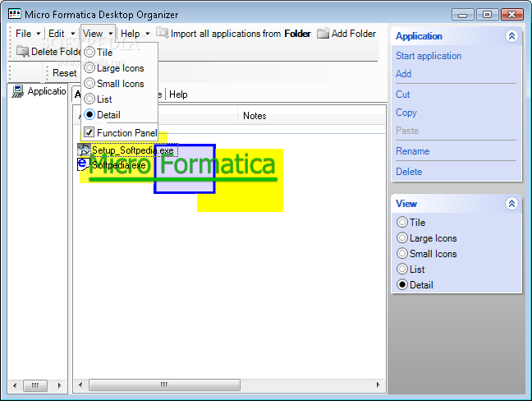The height and width of the screenshot is (401, 532).
Task: Open the Edit menu dropdown arrow
Action: pyautogui.click(x=72, y=34)
